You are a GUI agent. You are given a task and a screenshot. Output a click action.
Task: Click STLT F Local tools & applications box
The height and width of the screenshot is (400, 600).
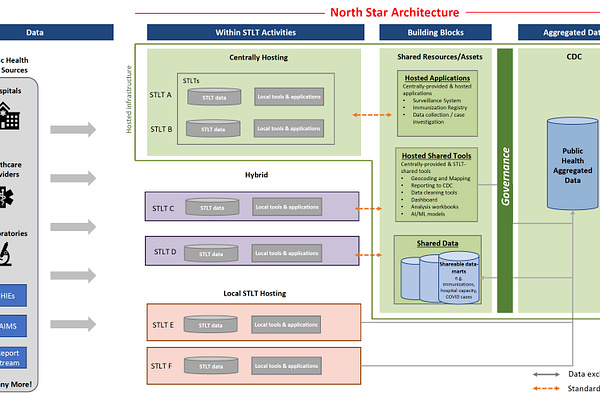(x=286, y=366)
